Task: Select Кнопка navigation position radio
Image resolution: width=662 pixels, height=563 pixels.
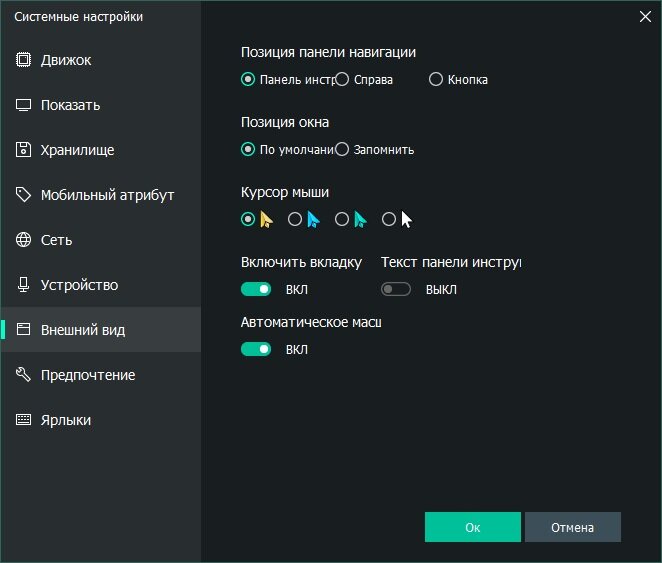Action: click(436, 79)
